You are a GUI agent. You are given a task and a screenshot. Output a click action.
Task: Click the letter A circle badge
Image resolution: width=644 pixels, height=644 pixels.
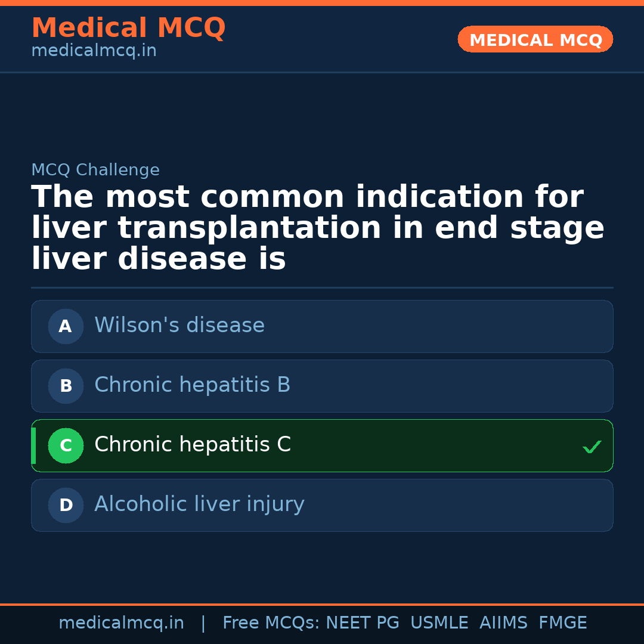[66, 326]
